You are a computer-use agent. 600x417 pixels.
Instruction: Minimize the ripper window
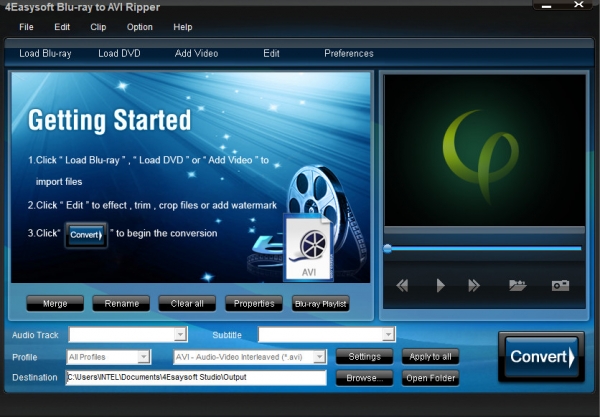pyautogui.click(x=546, y=5)
